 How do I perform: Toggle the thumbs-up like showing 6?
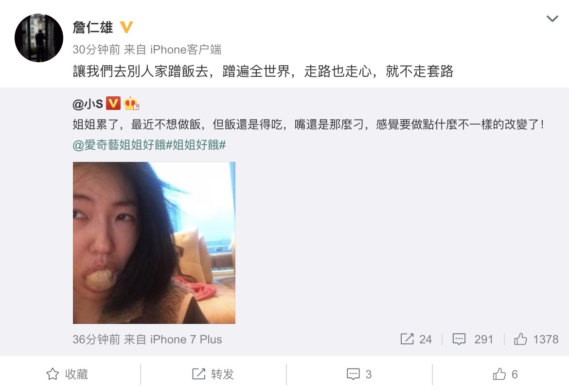[505, 374]
